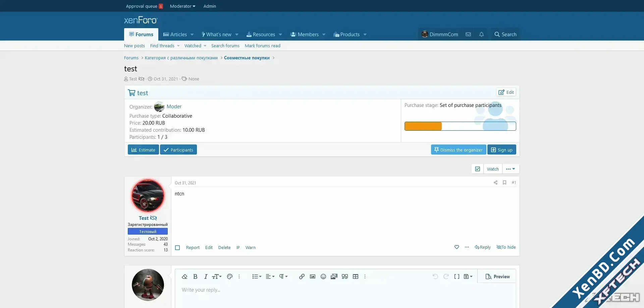The width and height of the screenshot is (644, 308).
Task: Click Test user's car avatar
Action: tap(148, 196)
